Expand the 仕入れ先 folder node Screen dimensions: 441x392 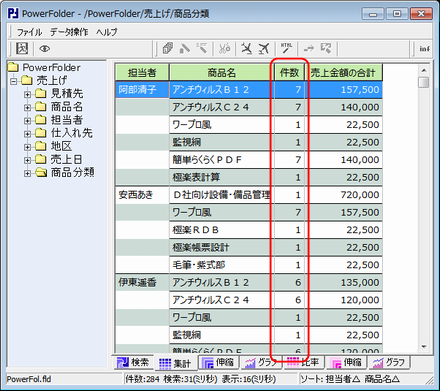pos(28,134)
